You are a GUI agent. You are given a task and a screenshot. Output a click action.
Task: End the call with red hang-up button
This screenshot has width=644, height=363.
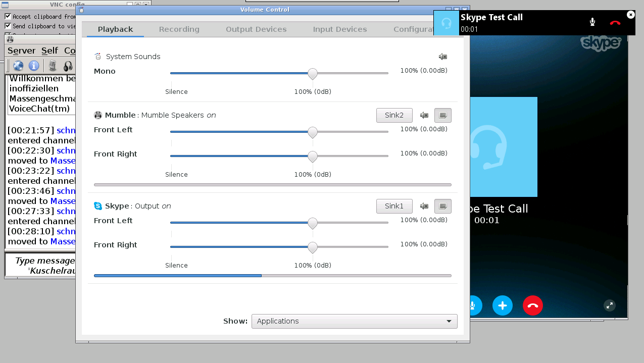[x=533, y=305]
